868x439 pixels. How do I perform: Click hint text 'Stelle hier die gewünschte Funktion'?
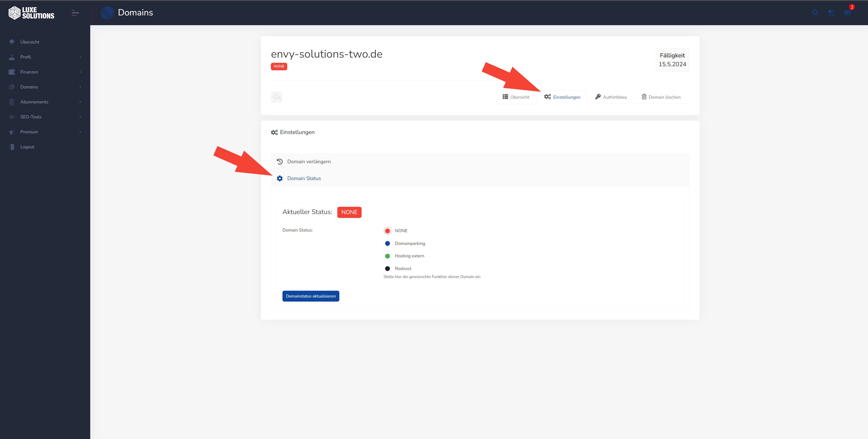(432, 277)
